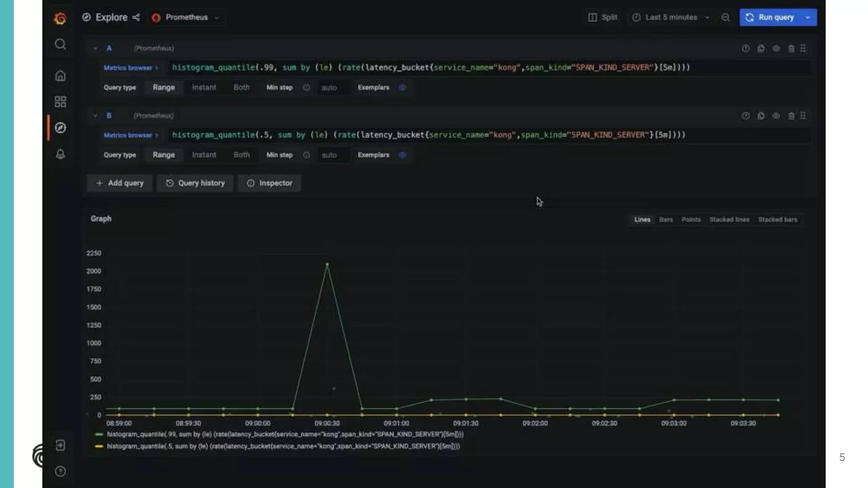The width and height of the screenshot is (868, 488).
Task: Open Query history
Action: pos(195,183)
